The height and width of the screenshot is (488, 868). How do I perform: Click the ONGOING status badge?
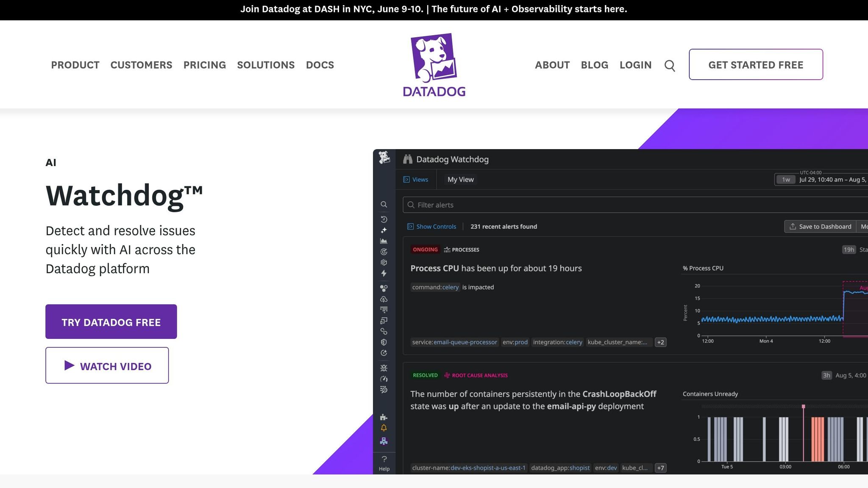[425, 250]
